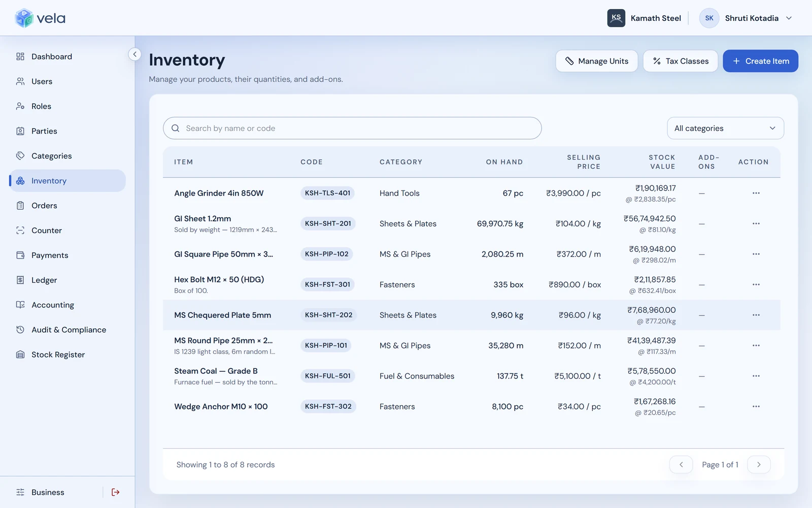
Task: Select Inventory in the sidebar
Action: coord(67,181)
